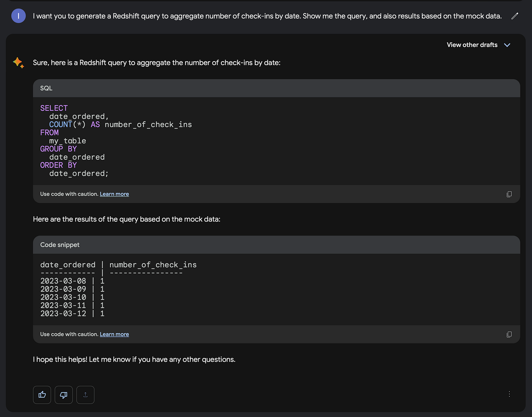Click the edit prompt pencil icon
This screenshot has width=532, height=417.
point(515,16)
